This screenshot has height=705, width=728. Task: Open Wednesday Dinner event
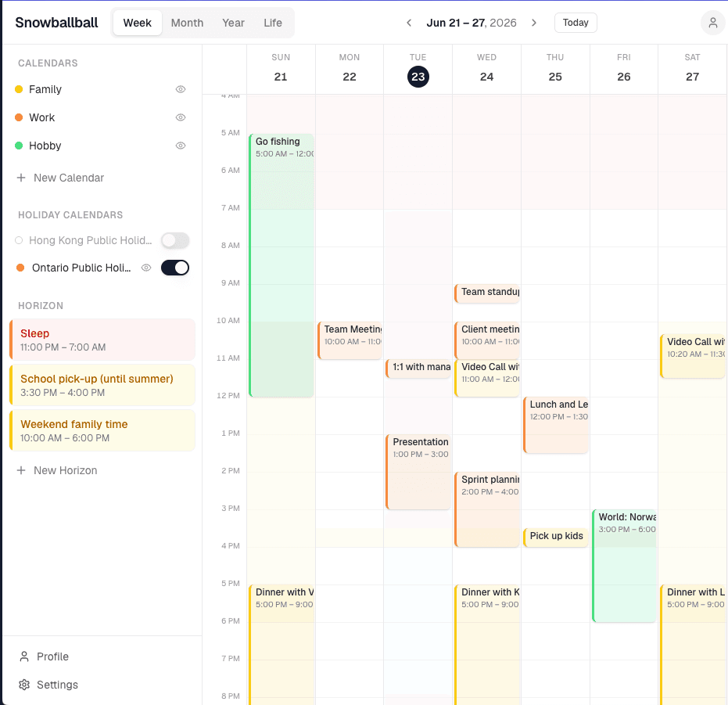click(486, 645)
